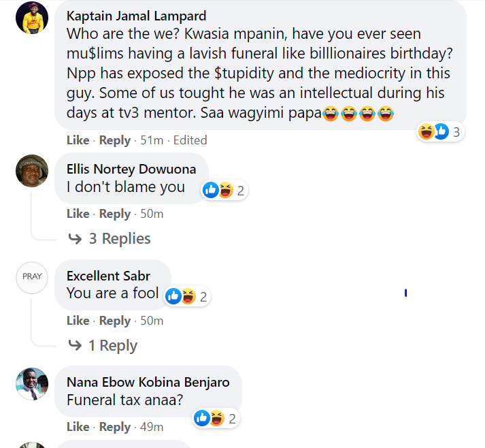Reply to Ellis Nortey Dowuona's comment

click(x=114, y=214)
